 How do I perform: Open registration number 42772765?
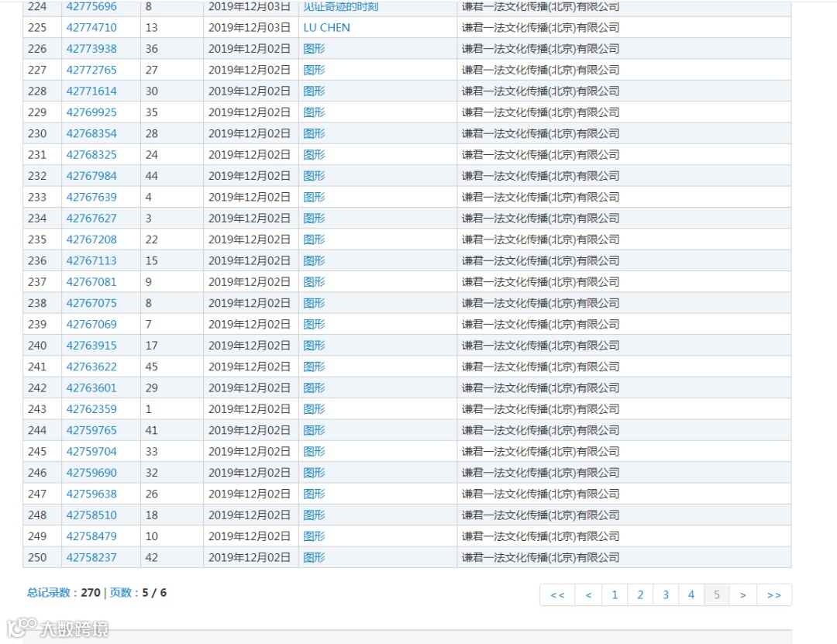point(91,70)
